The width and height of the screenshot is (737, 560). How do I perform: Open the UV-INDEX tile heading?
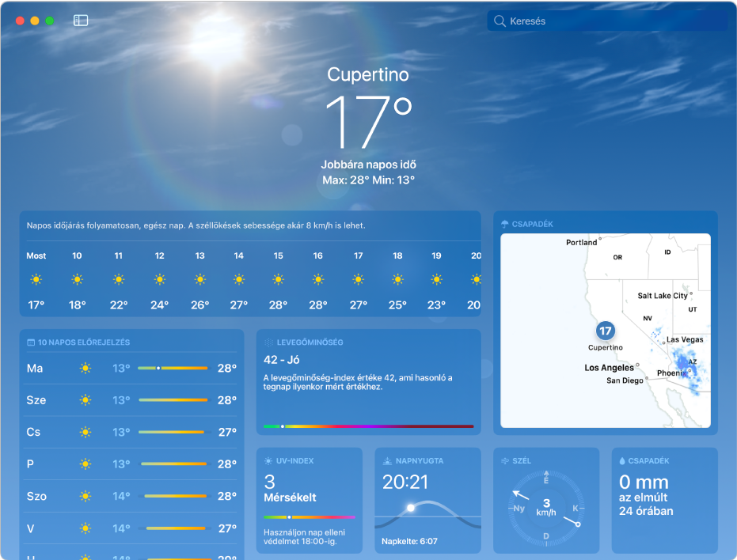click(x=294, y=461)
